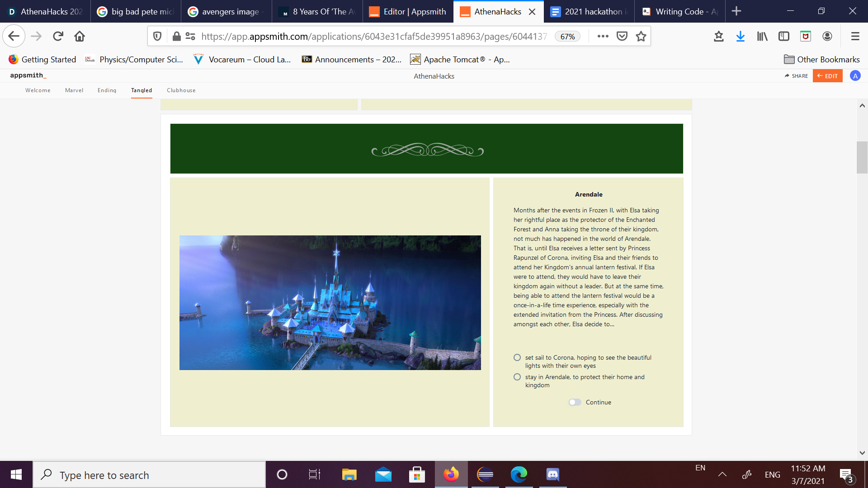Save page to Pocket
Viewport: 868px width, 488px height.
click(622, 36)
